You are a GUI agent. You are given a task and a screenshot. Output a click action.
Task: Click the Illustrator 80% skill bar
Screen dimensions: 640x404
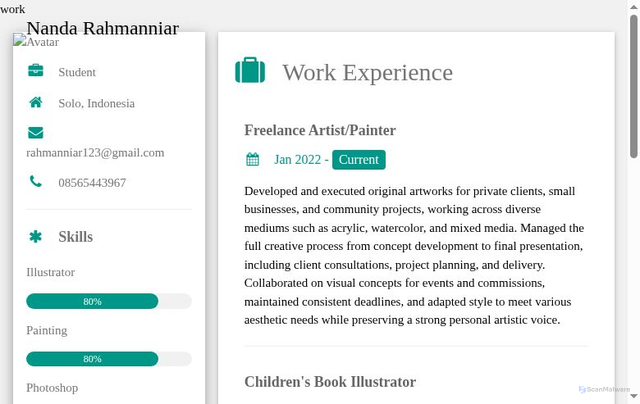click(x=92, y=301)
